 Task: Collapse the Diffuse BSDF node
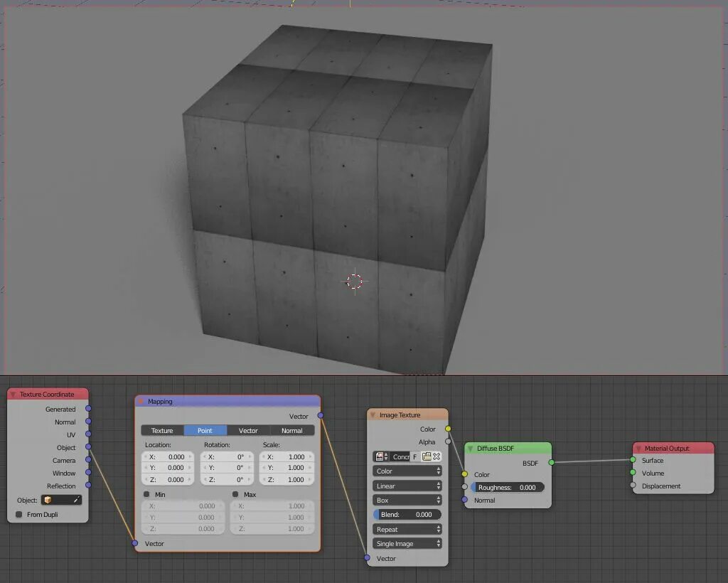[471, 449]
